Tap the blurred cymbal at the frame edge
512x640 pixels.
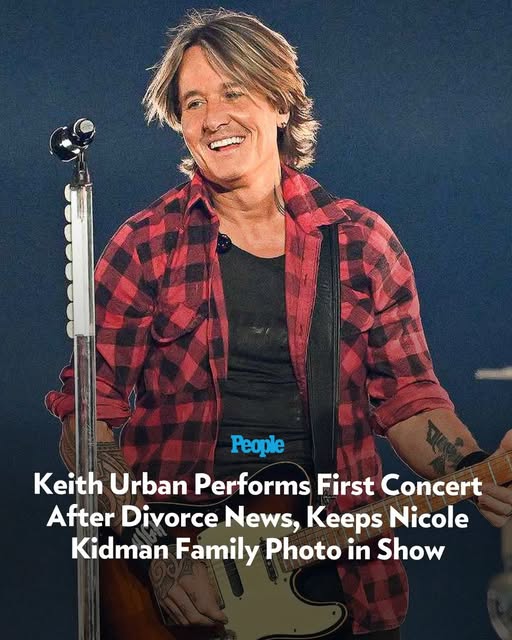[493, 373]
